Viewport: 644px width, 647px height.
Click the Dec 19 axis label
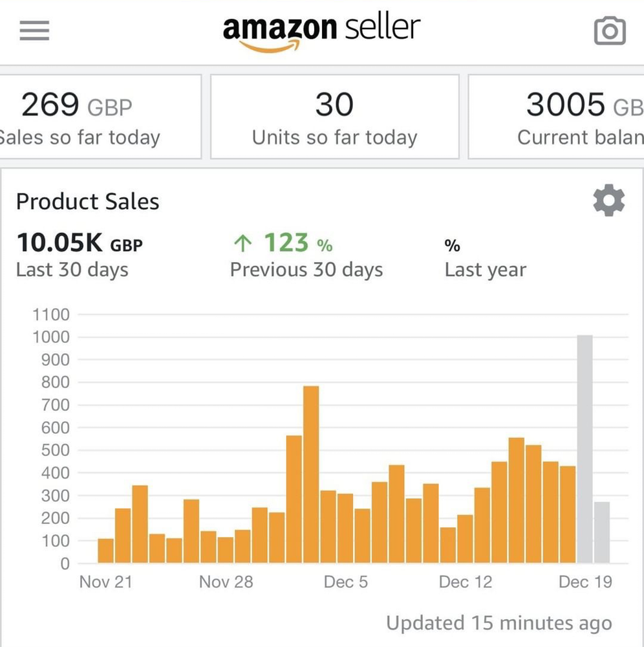click(585, 582)
